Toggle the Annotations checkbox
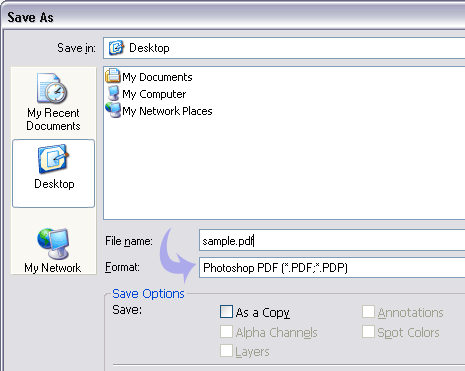The image size is (465, 371). (x=368, y=312)
